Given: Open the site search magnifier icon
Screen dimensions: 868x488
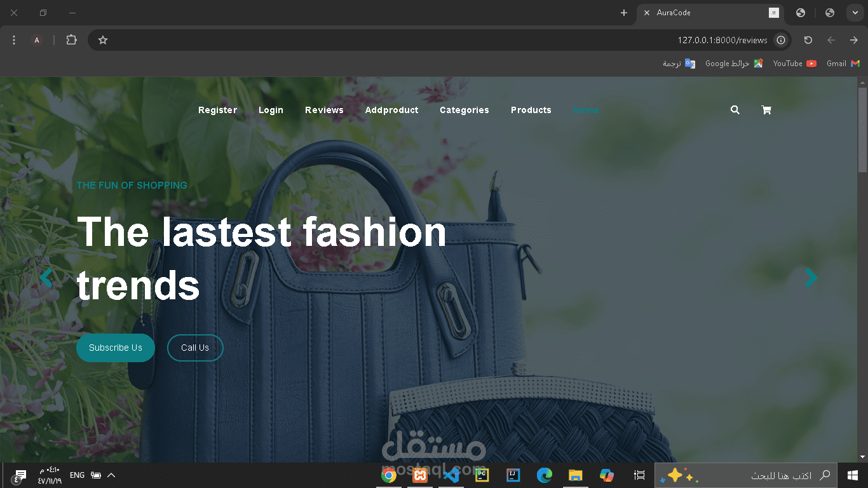Looking at the screenshot, I should [735, 110].
